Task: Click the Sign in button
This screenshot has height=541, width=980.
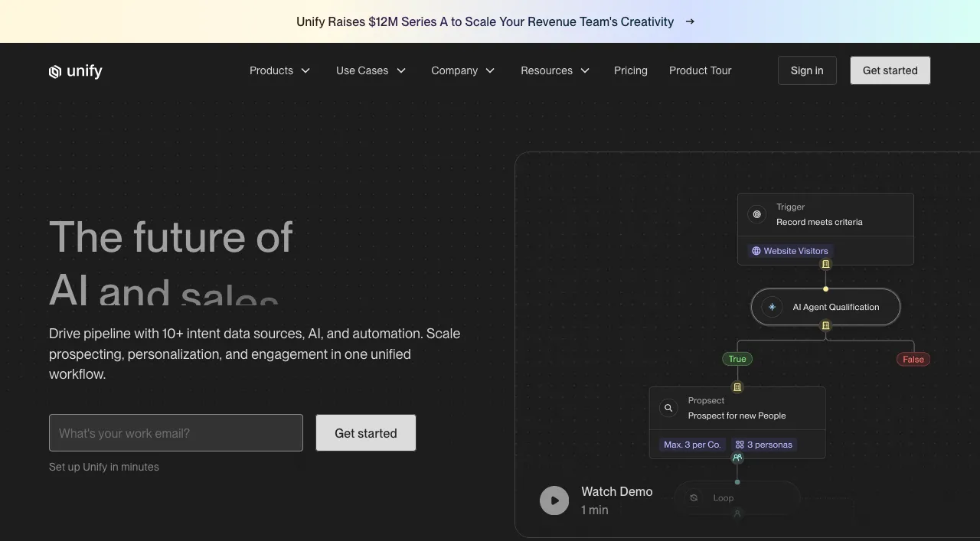Action: (x=807, y=70)
